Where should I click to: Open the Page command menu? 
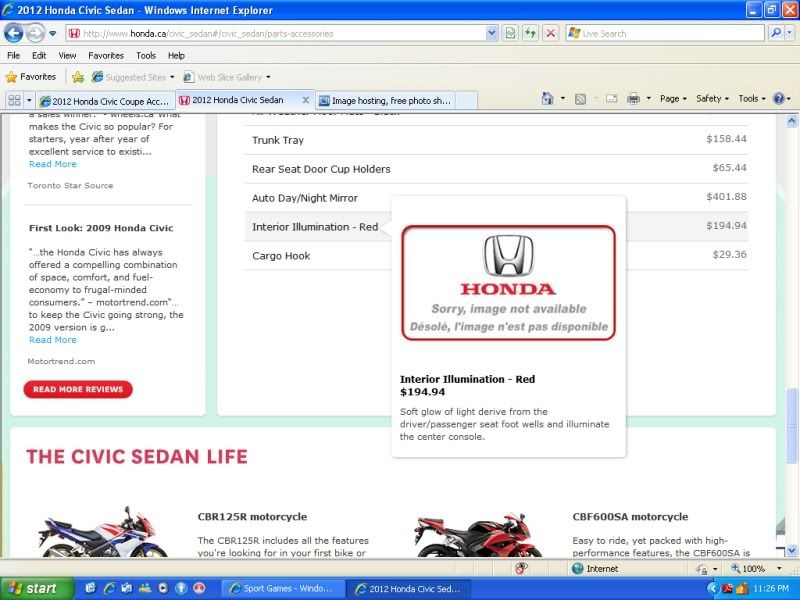(673, 99)
